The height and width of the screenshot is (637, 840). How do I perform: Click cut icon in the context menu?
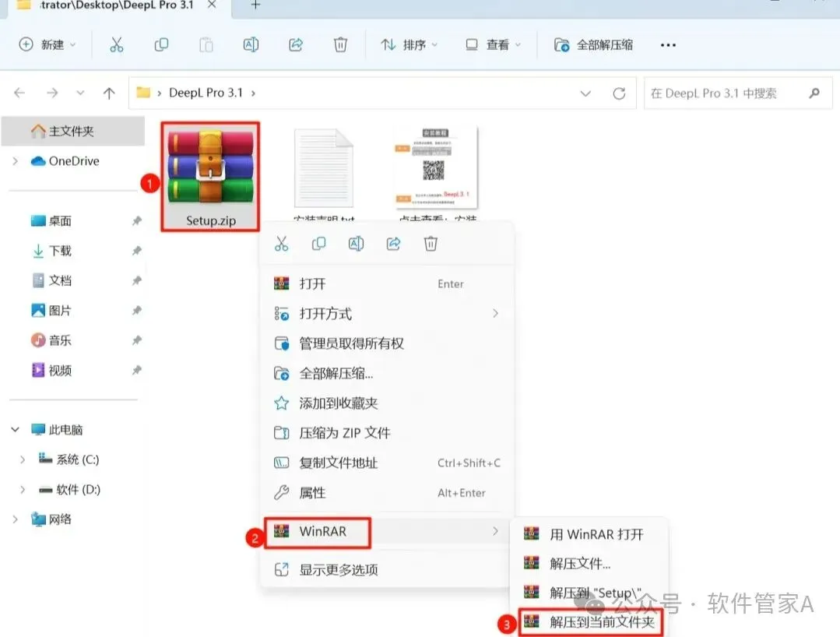click(281, 245)
